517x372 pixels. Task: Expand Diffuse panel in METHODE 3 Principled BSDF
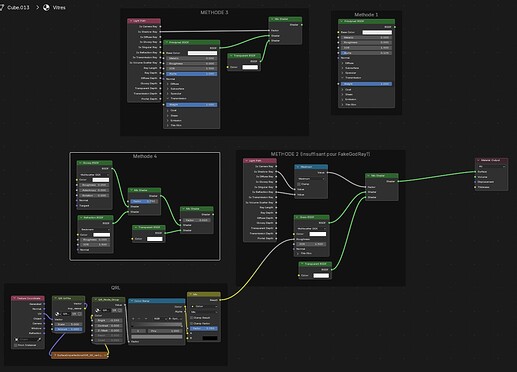click(x=168, y=84)
